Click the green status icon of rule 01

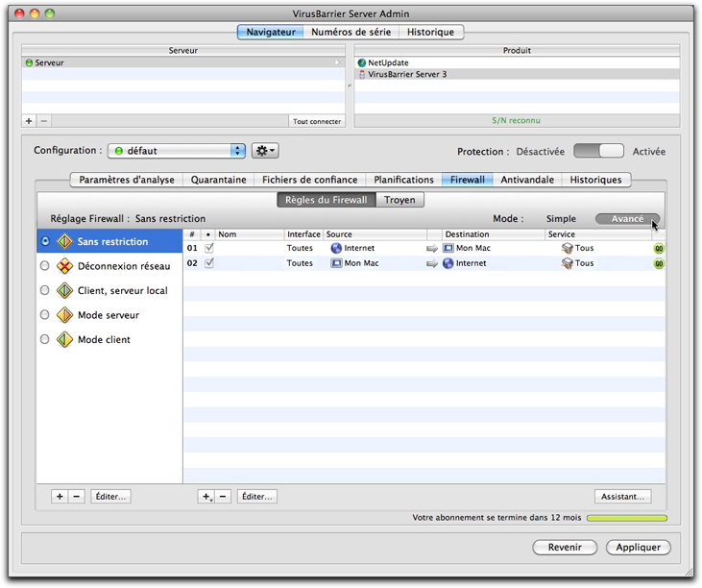659,249
